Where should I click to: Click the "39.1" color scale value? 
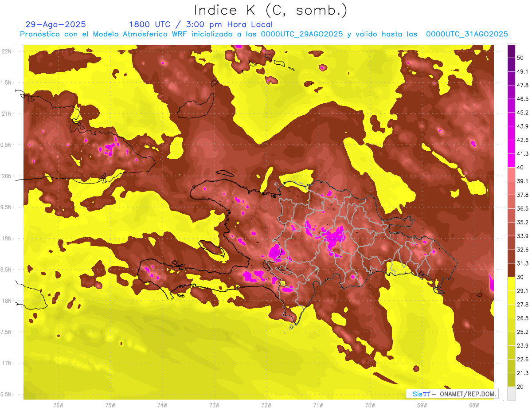pyautogui.click(x=522, y=181)
